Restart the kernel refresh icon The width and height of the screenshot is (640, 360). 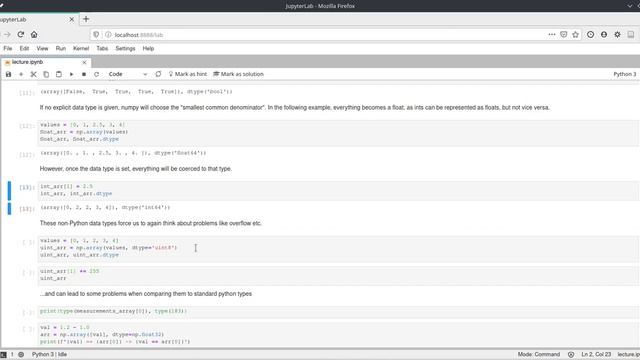click(x=96, y=74)
